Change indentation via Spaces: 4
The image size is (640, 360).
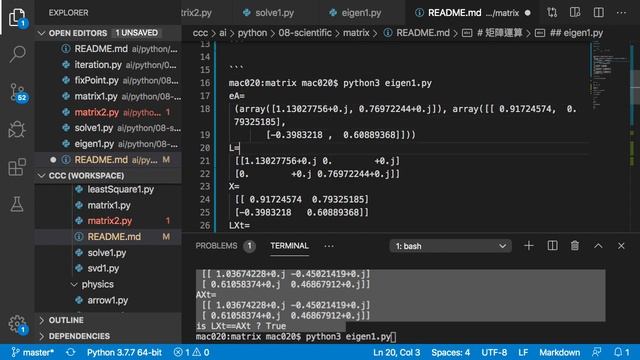pyautogui.click(x=451, y=352)
